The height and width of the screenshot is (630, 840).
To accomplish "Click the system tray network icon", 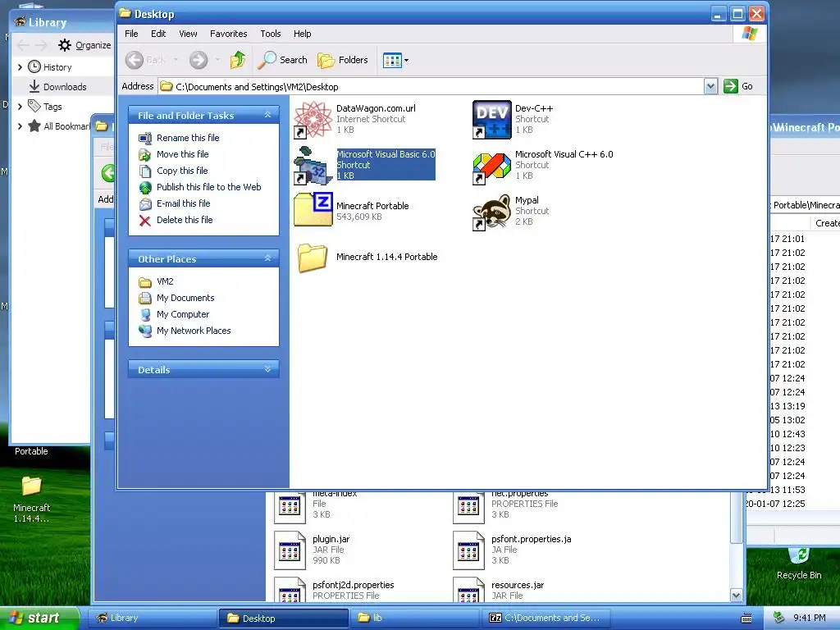I will [x=779, y=618].
